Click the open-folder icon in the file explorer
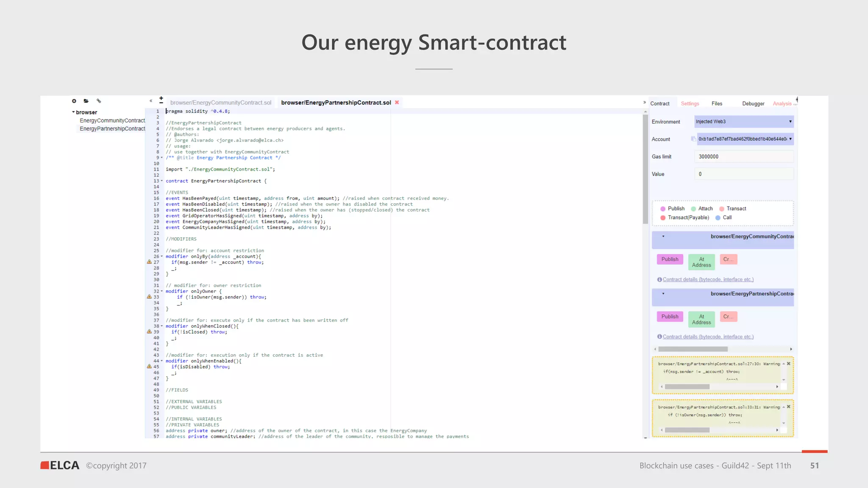The image size is (868, 488). [86, 101]
